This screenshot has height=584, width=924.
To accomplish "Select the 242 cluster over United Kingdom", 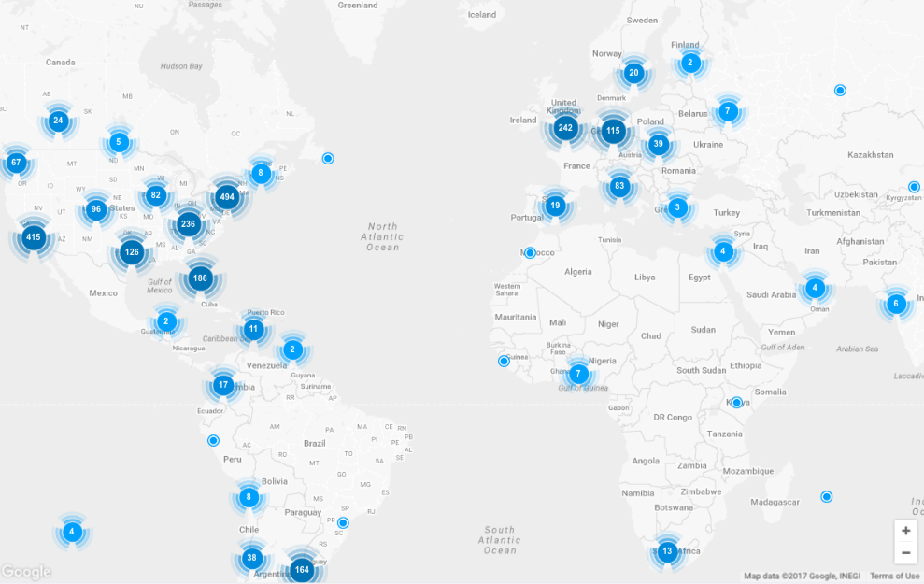I will (x=564, y=128).
